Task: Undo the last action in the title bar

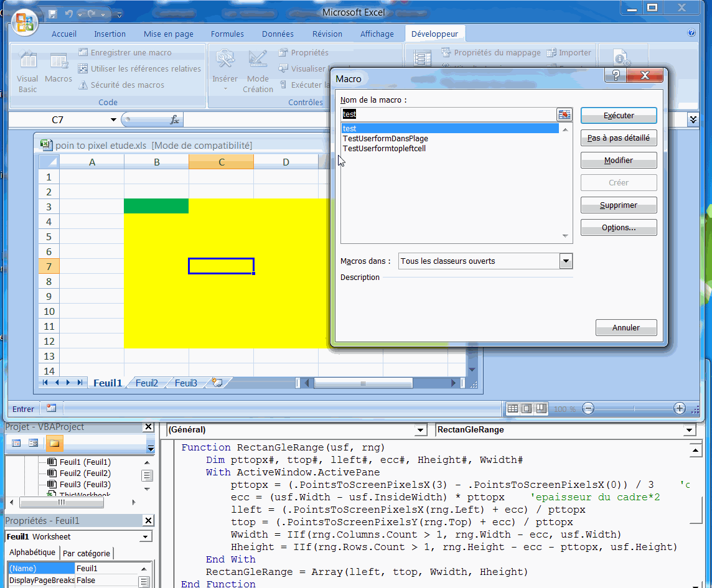Action: point(69,14)
